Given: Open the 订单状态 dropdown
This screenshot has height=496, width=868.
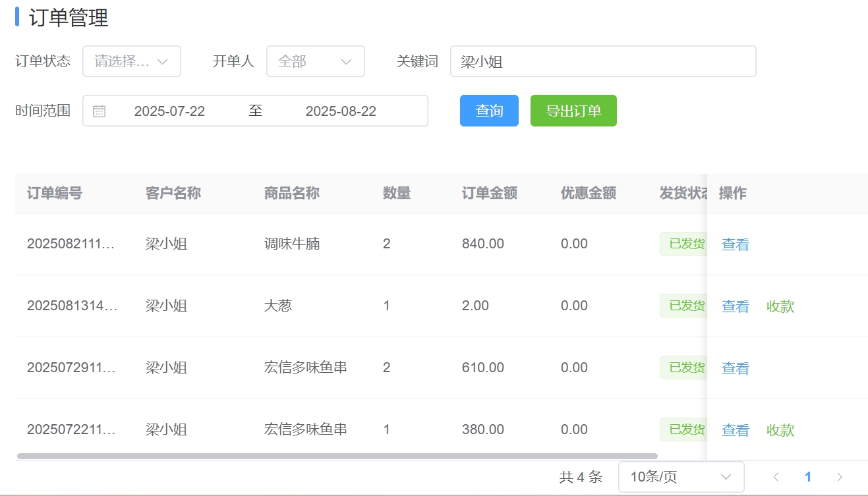Looking at the screenshot, I should [132, 61].
